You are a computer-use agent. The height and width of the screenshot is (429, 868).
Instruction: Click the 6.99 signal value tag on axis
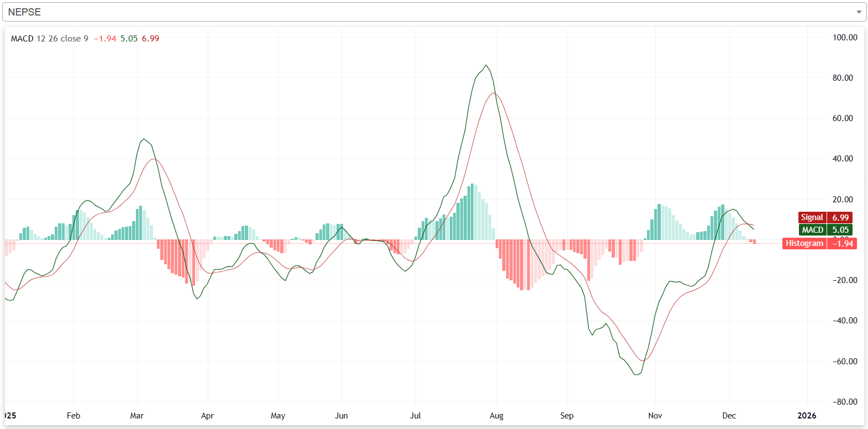[x=840, y=218]
